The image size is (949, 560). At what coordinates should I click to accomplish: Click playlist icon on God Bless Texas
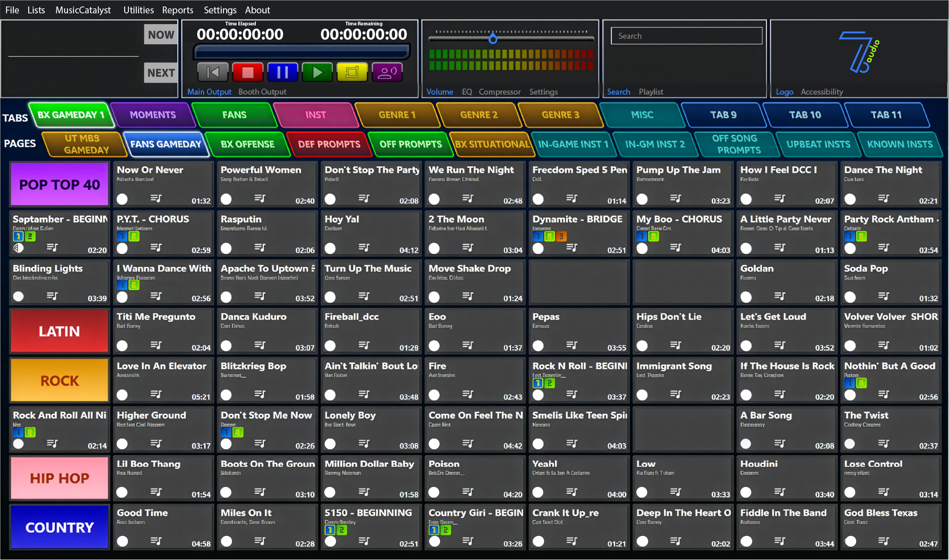click(883, 541)
